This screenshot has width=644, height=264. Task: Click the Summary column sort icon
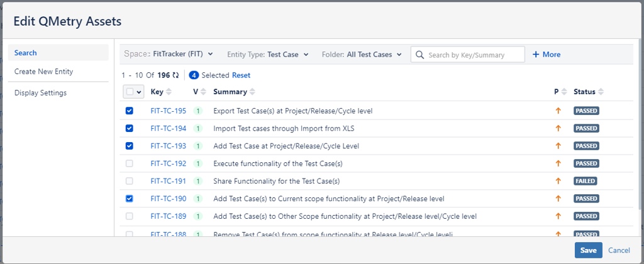tap(252, 92)
